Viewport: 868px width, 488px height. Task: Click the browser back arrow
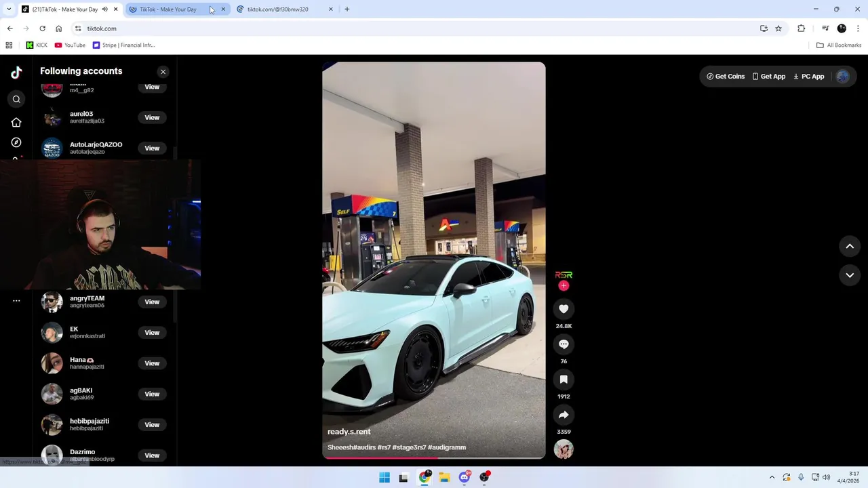click(x=9, y=28)
